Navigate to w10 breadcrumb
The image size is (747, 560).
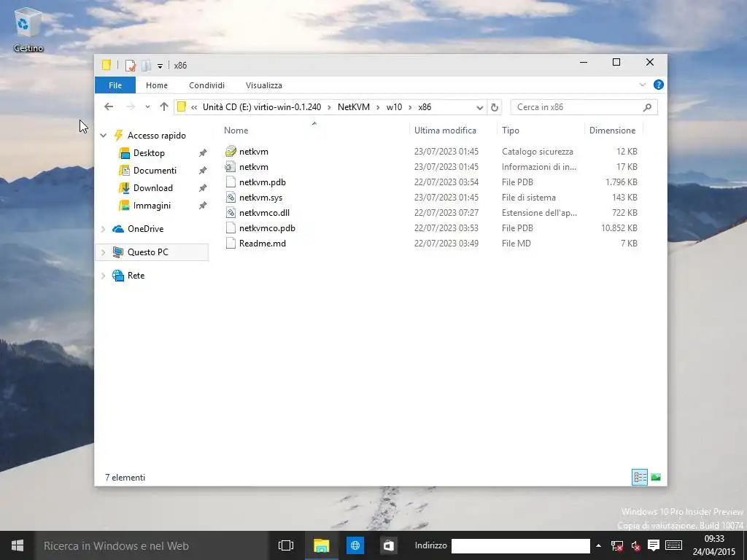click(394, 107)
